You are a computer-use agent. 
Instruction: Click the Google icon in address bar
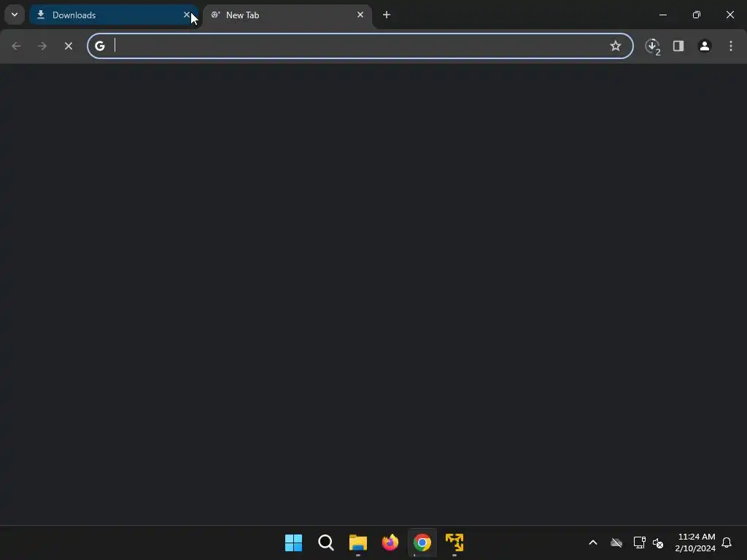[x=99, y=46]
